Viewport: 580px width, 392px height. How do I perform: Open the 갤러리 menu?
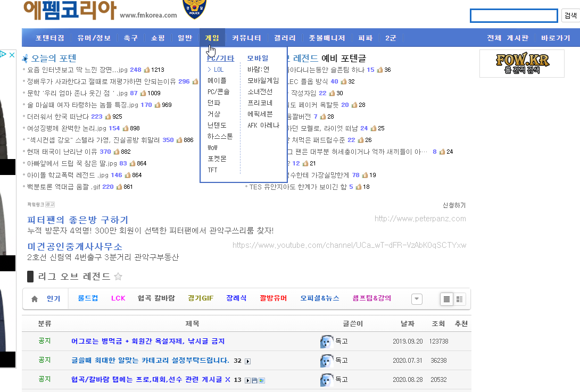(x=285, y=38)
